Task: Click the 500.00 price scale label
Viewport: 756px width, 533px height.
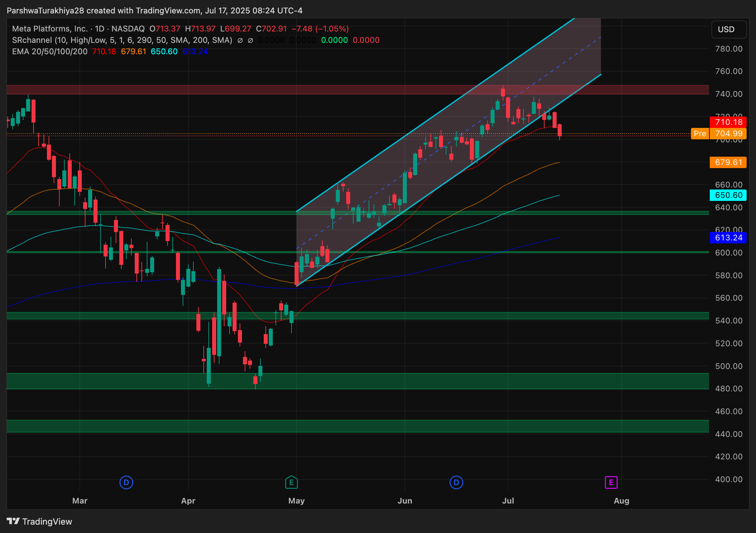Action: [x=729, y=366]
